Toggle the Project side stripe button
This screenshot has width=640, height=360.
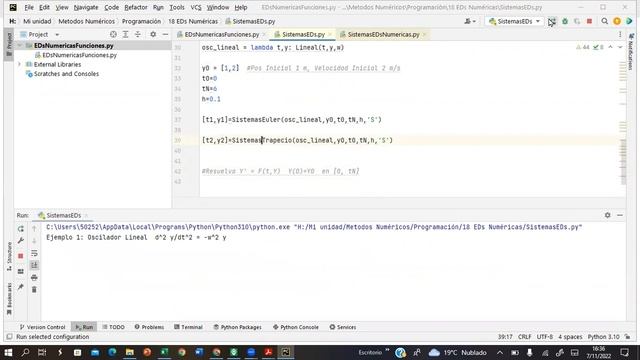(9, 45)
